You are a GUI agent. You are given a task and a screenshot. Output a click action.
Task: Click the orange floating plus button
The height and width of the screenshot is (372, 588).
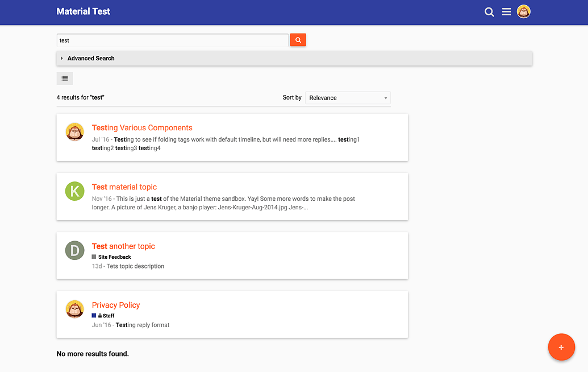click(x=561, y=347)
